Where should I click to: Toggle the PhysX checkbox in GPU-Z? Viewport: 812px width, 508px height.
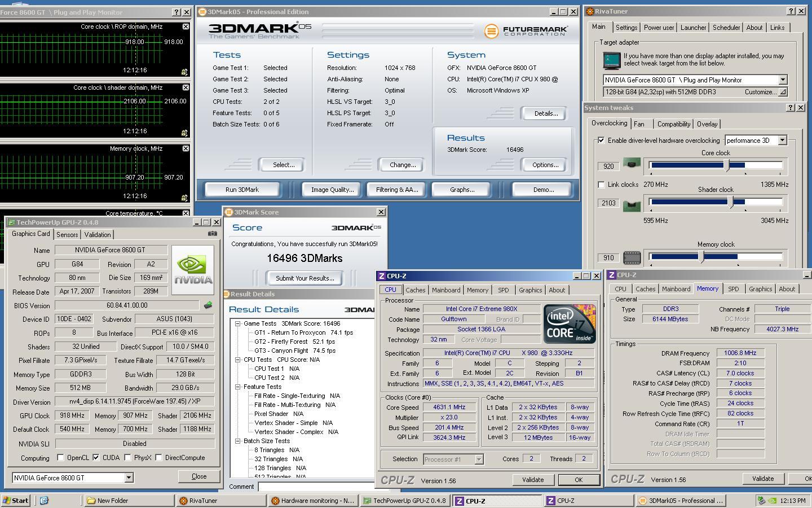point(127,458)
